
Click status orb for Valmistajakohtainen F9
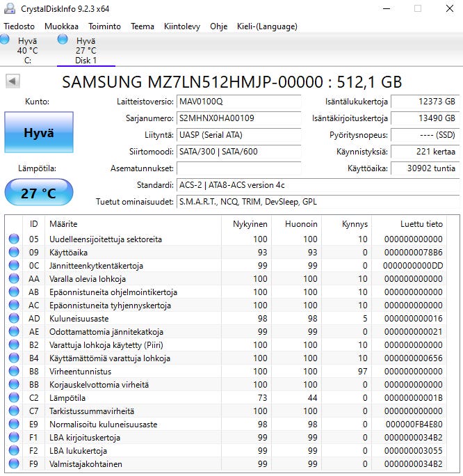(x=14, y=463)
